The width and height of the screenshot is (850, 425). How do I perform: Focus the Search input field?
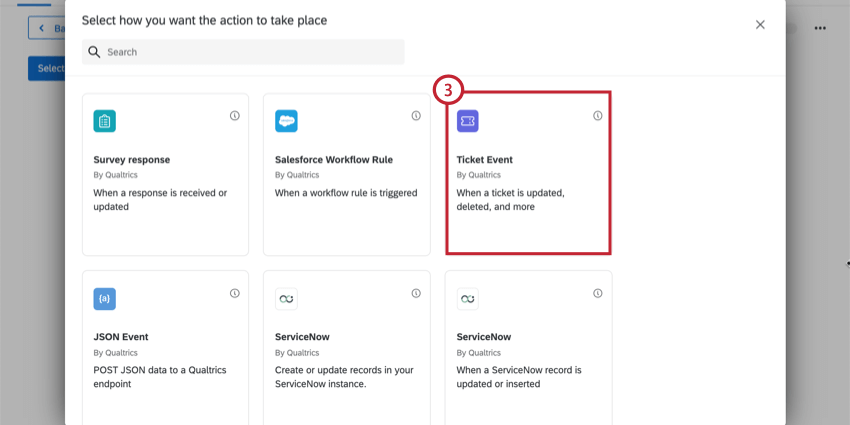243,52
